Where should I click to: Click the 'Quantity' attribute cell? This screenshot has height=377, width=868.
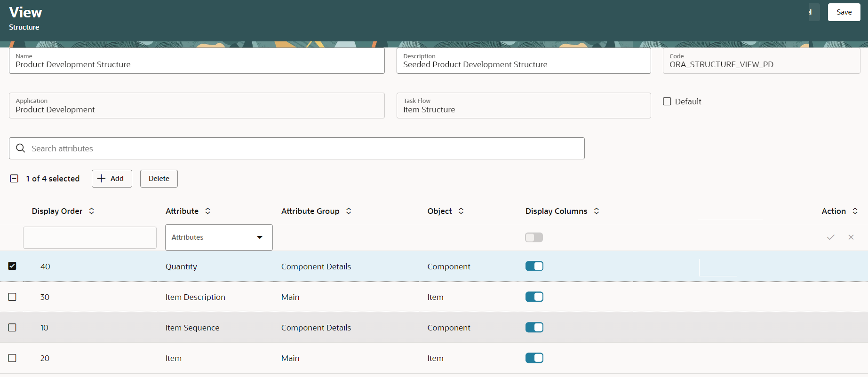181,267
